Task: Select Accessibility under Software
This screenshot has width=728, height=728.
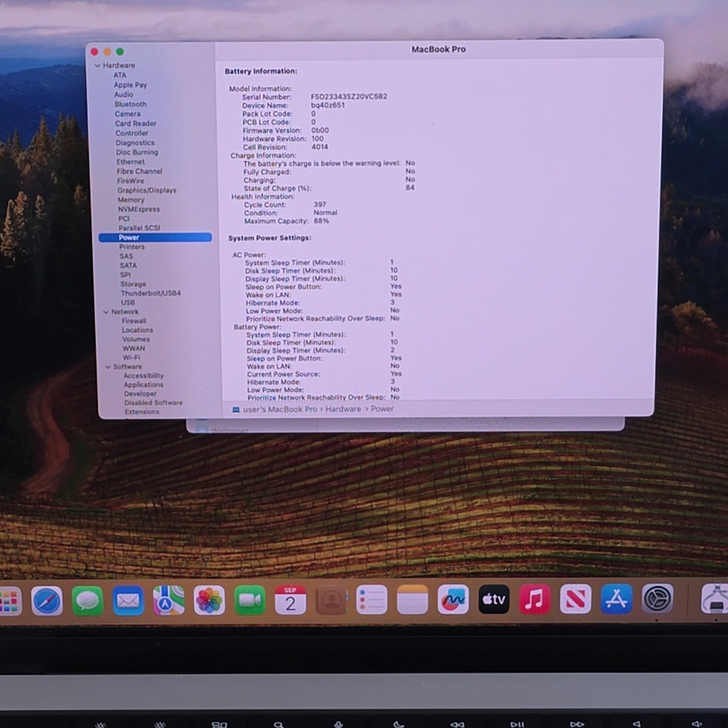Action: 143,376
